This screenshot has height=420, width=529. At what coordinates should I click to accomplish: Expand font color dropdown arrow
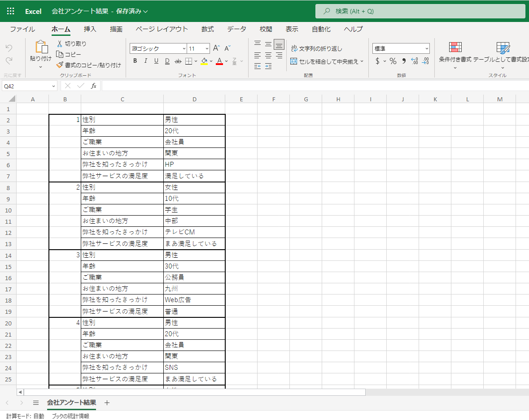click(x=227, y=61)
